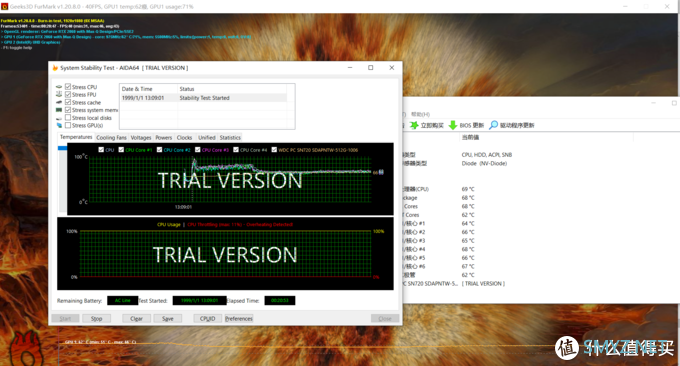Click the AIDA64 flame title bar icon
Viewport: 680px width, 366px height.
click(55, 68)
